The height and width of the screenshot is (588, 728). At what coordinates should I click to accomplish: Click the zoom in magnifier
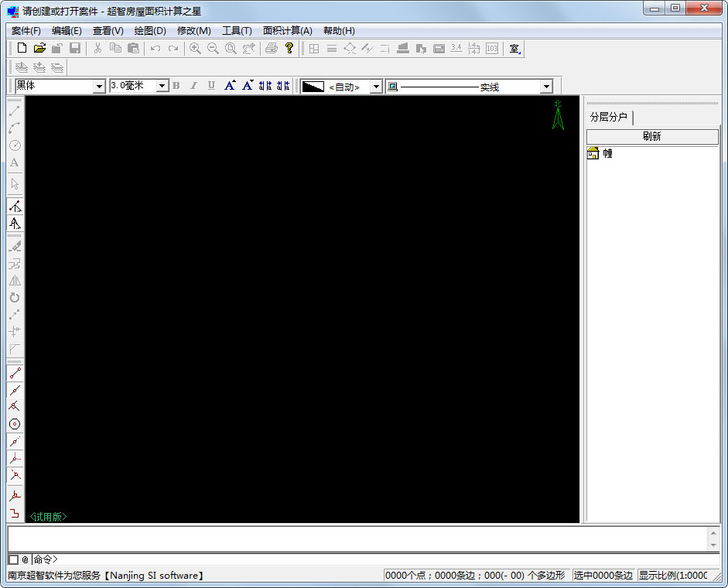[195, 48]
